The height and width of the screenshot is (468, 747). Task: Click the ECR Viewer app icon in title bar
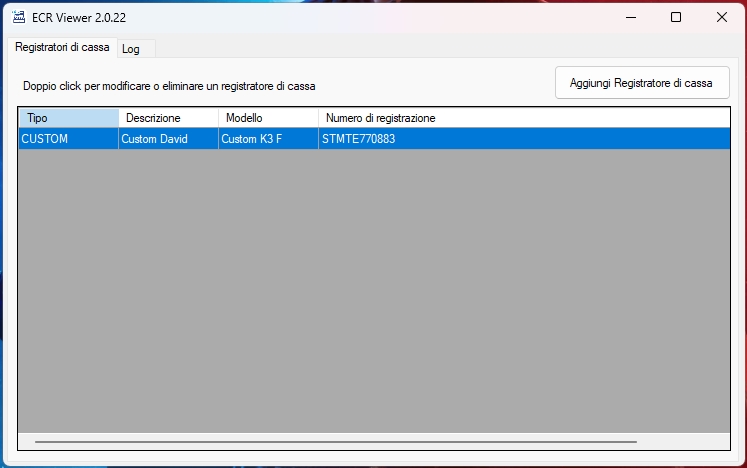[19, 18]
